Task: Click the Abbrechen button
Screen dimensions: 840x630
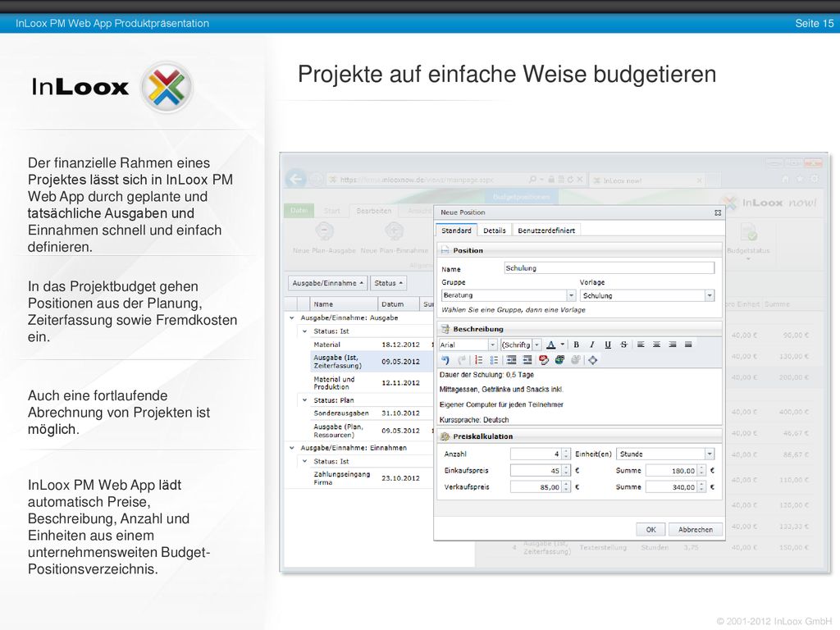Action: 696,529
